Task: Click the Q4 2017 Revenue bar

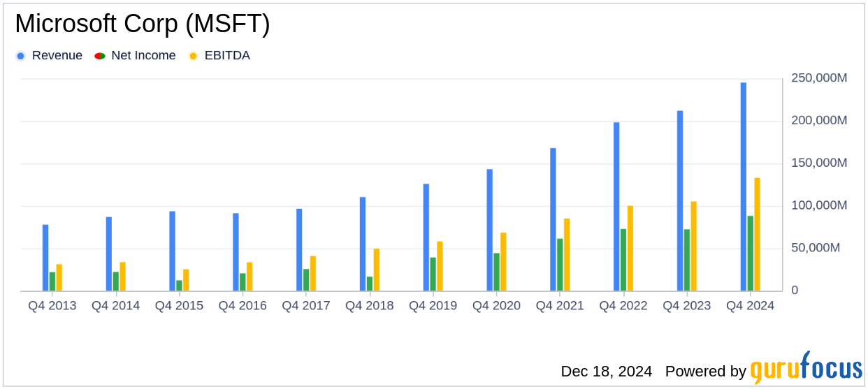Action: (299, 250)
